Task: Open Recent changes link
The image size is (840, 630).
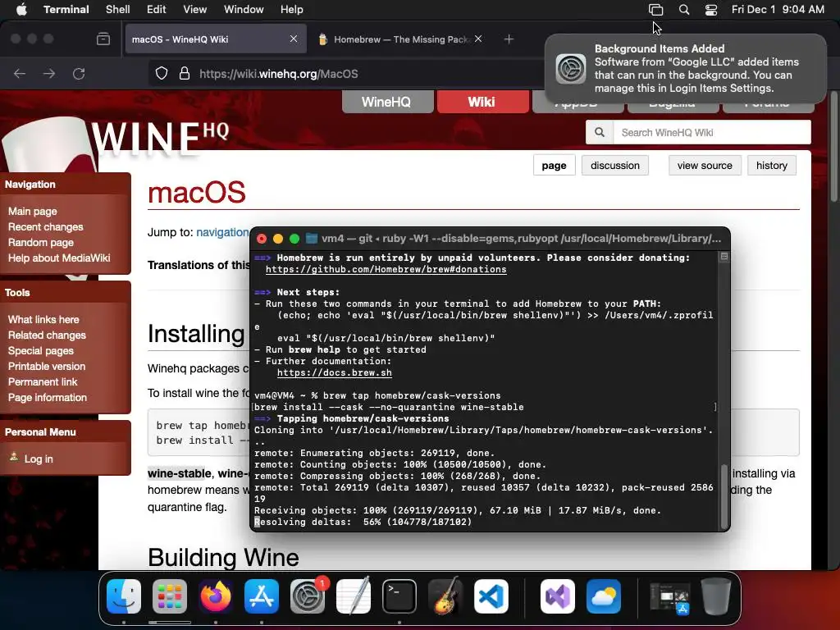Action: (x=46, y=226)
